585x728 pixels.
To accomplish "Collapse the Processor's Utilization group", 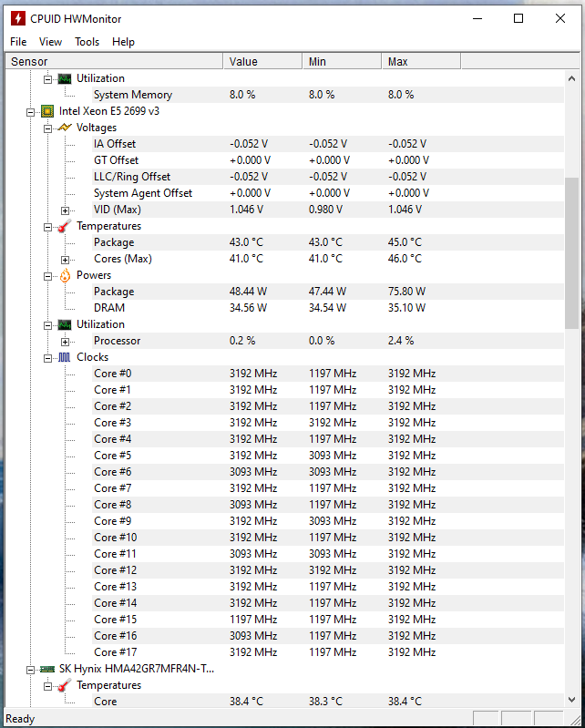I will (x=47, y=325).
